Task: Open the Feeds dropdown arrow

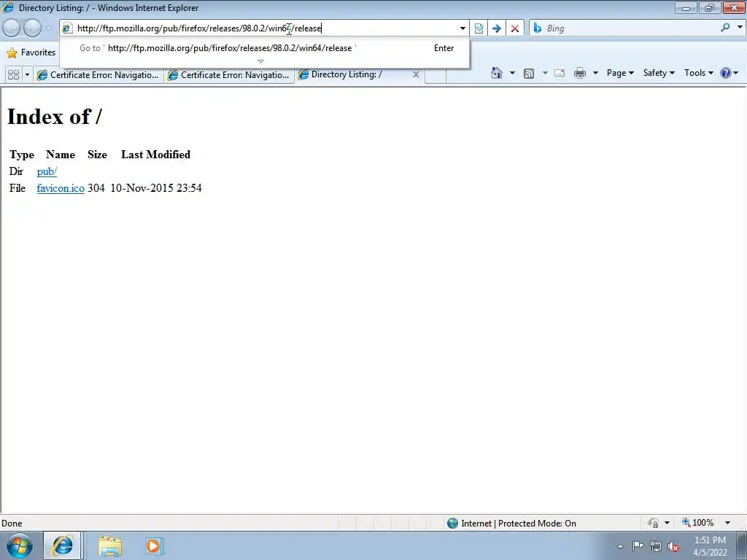Action: (x=545, y=73)
